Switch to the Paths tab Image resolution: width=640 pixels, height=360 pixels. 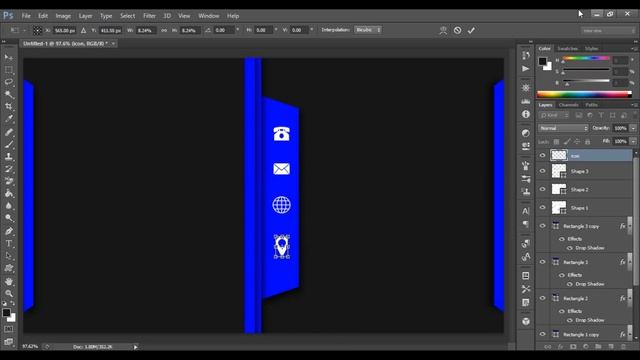[x=591, y=105]
